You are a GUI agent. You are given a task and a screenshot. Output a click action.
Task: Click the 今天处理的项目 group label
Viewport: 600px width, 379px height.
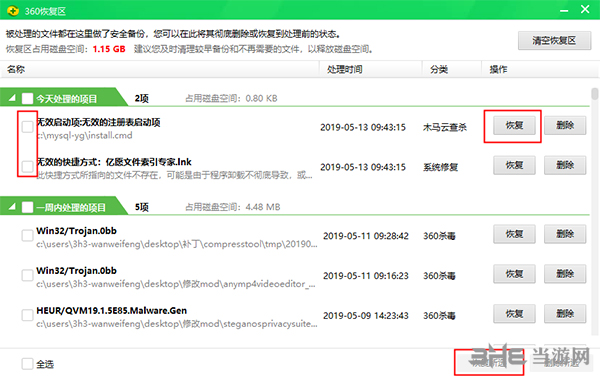[x=67, y=99]
